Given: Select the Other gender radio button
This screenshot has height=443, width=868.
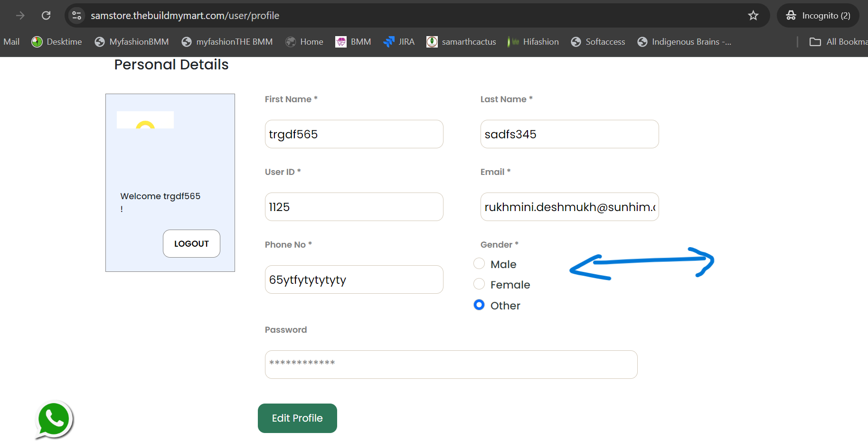Looking at the screenshot, I should pos(479,305).
